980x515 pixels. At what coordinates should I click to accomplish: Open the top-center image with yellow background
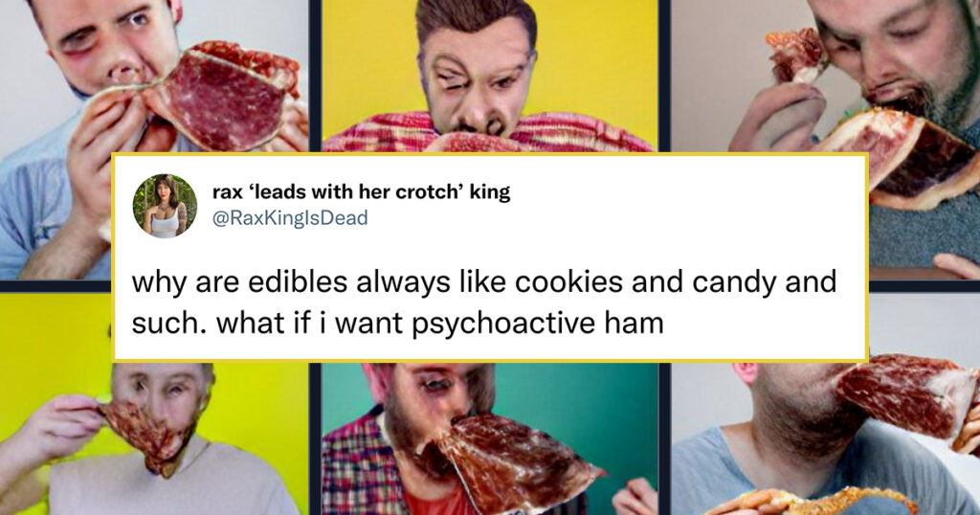click(490, 76)
